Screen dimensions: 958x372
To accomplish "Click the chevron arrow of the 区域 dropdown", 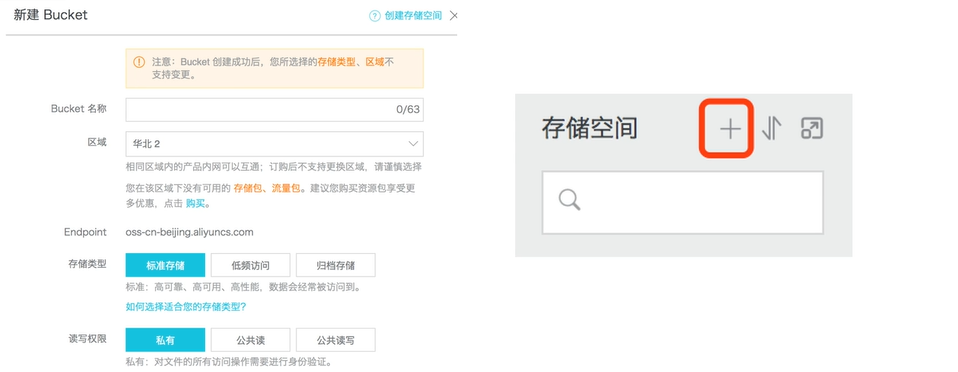I will click(412, 144).
